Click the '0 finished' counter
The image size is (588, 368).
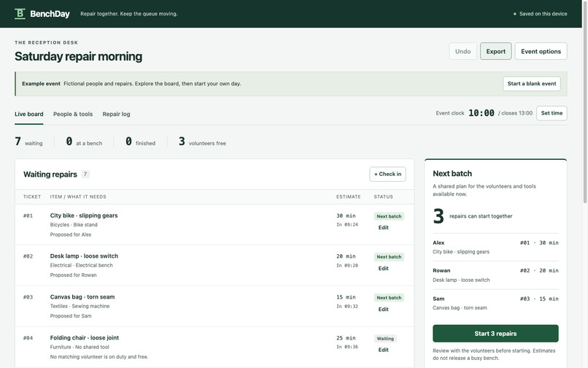pyautogui.click(x=140, y=142)
